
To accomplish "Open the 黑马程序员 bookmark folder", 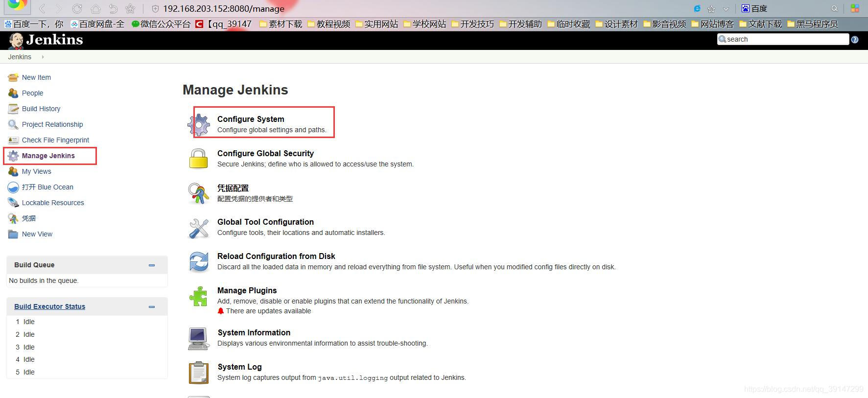I will coord(812,24).
